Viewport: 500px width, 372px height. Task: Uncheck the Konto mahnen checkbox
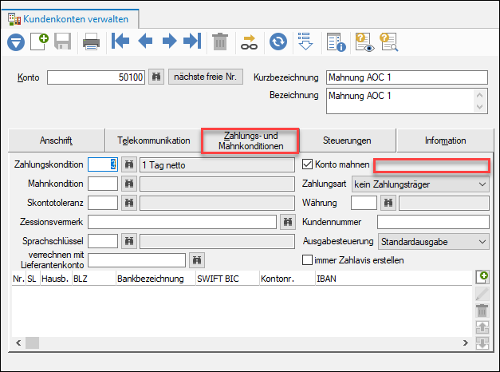coord(307,164)
